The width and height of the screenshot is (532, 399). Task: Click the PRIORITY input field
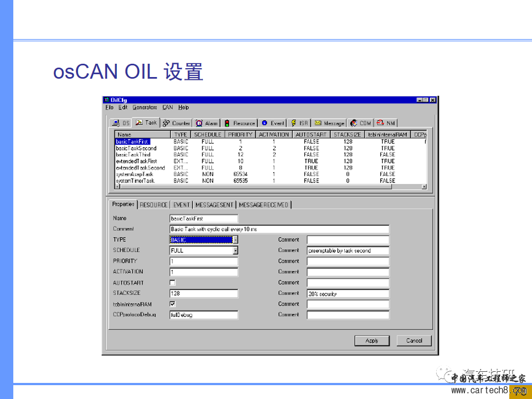[x=204, y=261]
